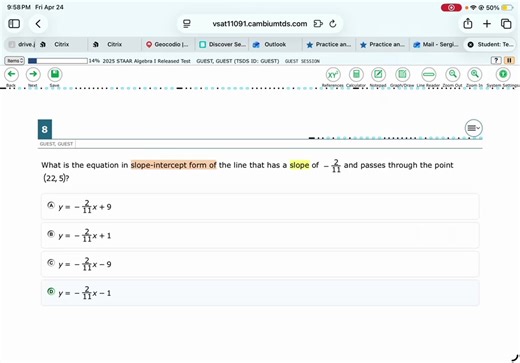Reload the current web page

(333, 24)
